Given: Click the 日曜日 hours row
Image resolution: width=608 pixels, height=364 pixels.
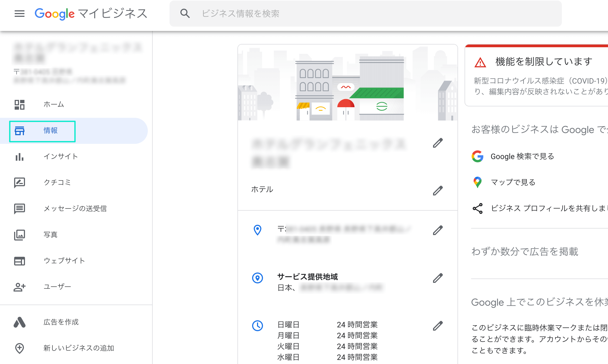Looking at the screenshot, I should [x=328, y=325].
